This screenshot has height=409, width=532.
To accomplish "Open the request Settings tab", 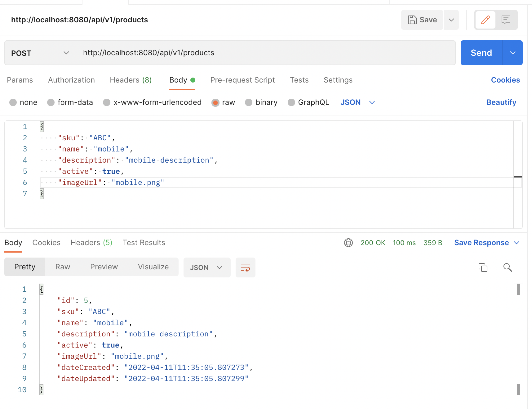I will (338, 80).
